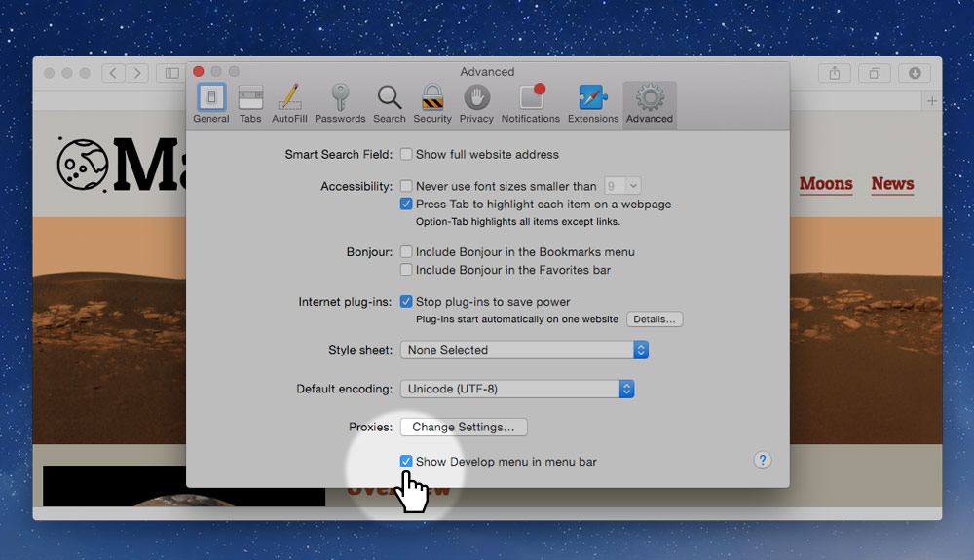Screen dimensions: 974x560
Task: Show all tabs in Safari toolbar
Action: pos(875,73)
